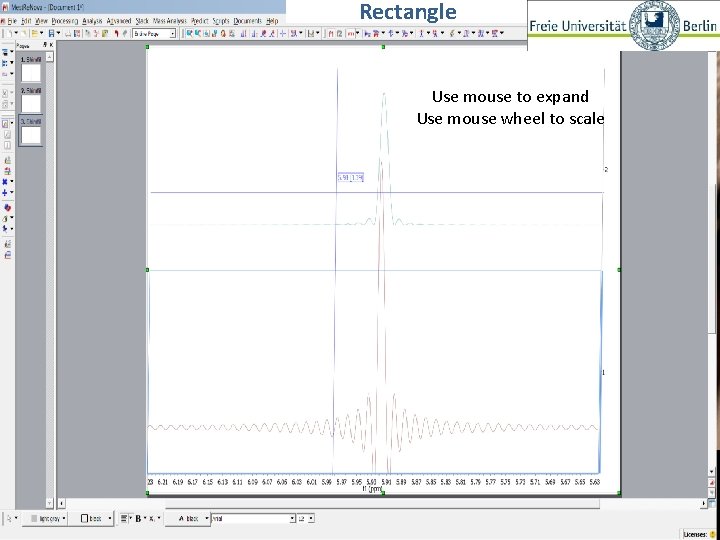This screenshot has width=720, height=540.
Task: Click the Undo arrow icon
Action: pyautogui.click(x=117, y=34)
